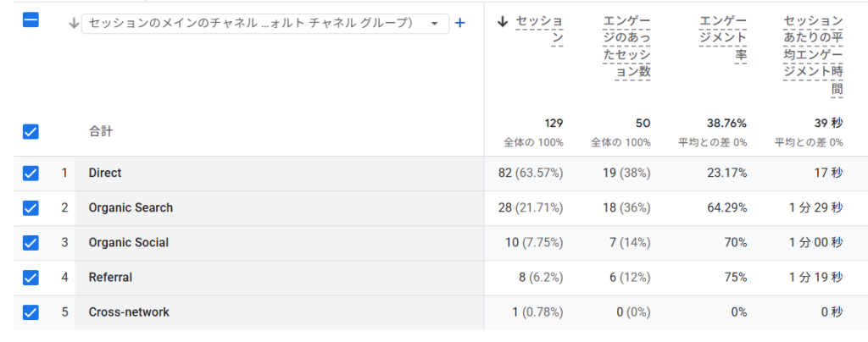
Task: Sort by エンゲージメント率 column header
Action: (722, 38)
